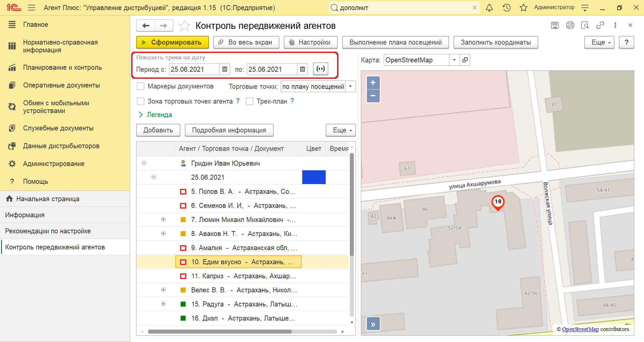Open Настройки button

311,43
